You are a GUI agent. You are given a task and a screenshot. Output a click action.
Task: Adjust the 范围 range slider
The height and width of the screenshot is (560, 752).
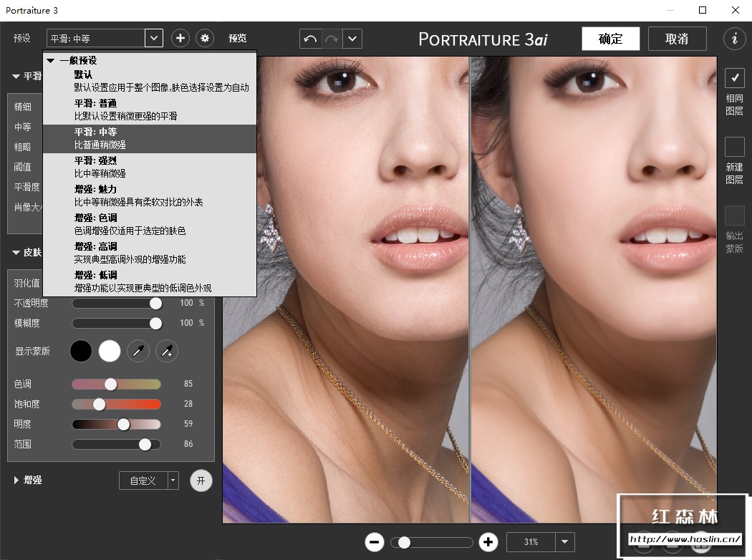click(145, 445)
